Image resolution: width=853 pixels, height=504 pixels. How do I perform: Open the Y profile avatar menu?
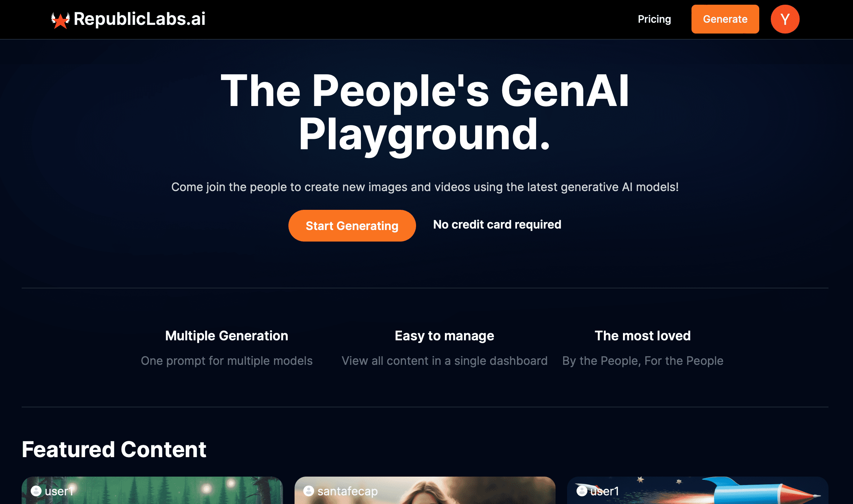tap(785, 19)
